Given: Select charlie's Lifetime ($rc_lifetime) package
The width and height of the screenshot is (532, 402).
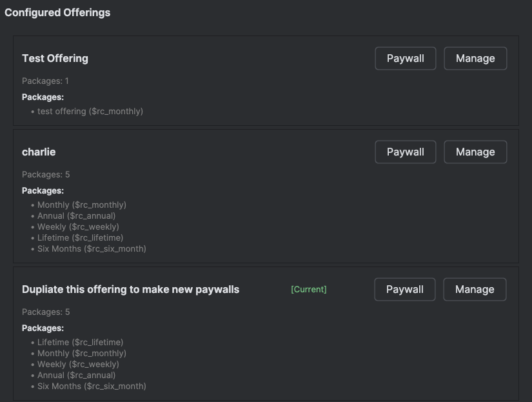Looking at the screenshot, I should coord(80,237).
